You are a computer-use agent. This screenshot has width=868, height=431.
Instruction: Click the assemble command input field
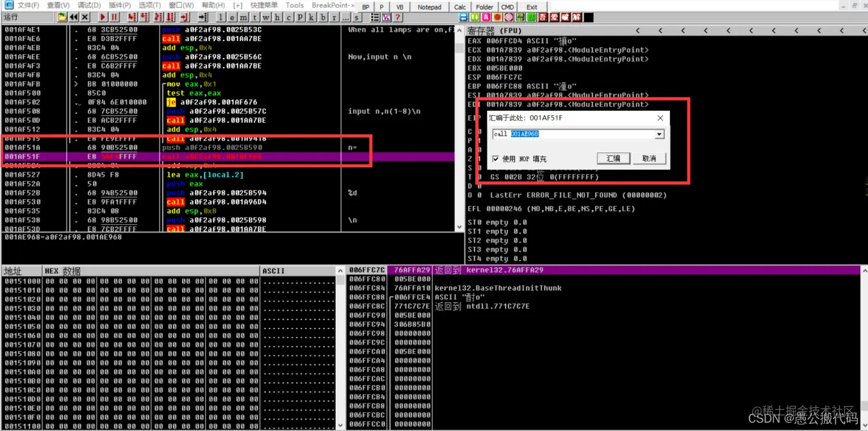(x=574, y=134)
